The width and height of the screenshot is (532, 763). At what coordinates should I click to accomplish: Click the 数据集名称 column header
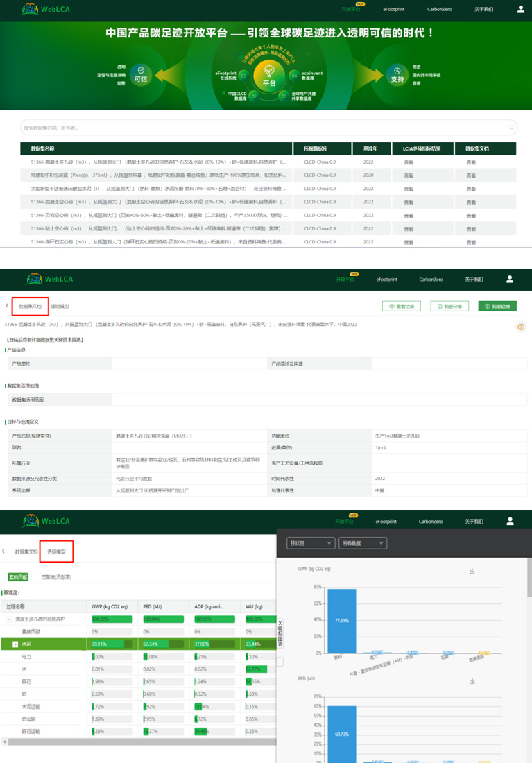pos(156,148)
